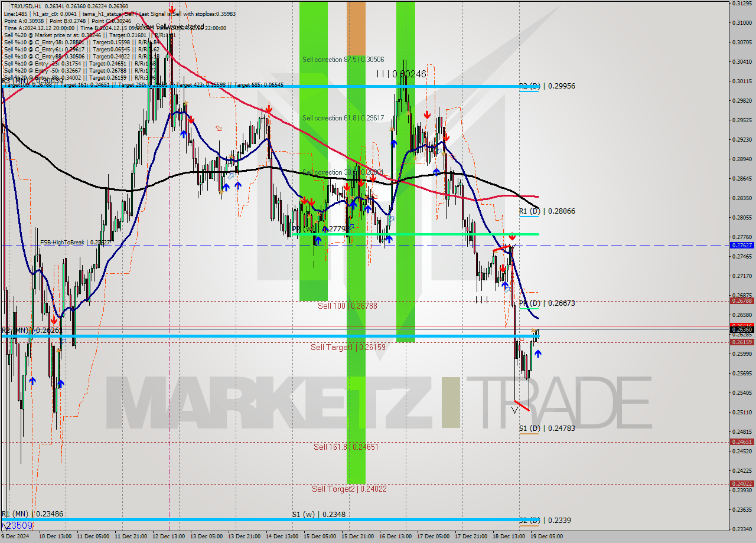Click the 'Sell 161.8 | 0.24651' label

pos(346,447)
